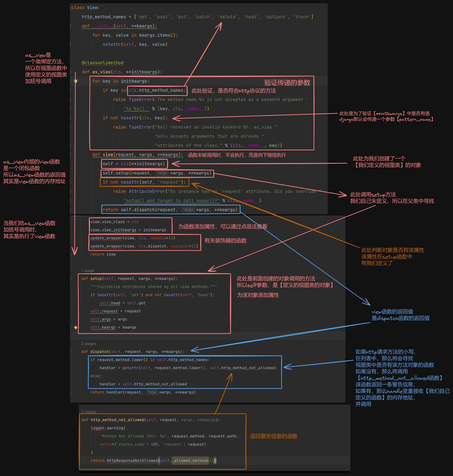Click 'if request.method.lower() in self.http_method_names:' line
Viewport: 453px width, 476px height.
tap(150, 360)
